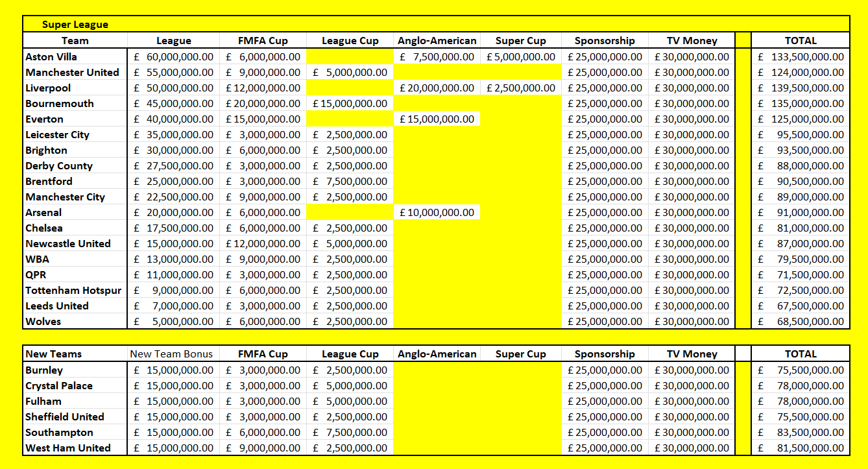Select the 'Anglo-American' header in Super League table
Image resolution: width=868 pixels, height=469 pixels.
point(437,40)
